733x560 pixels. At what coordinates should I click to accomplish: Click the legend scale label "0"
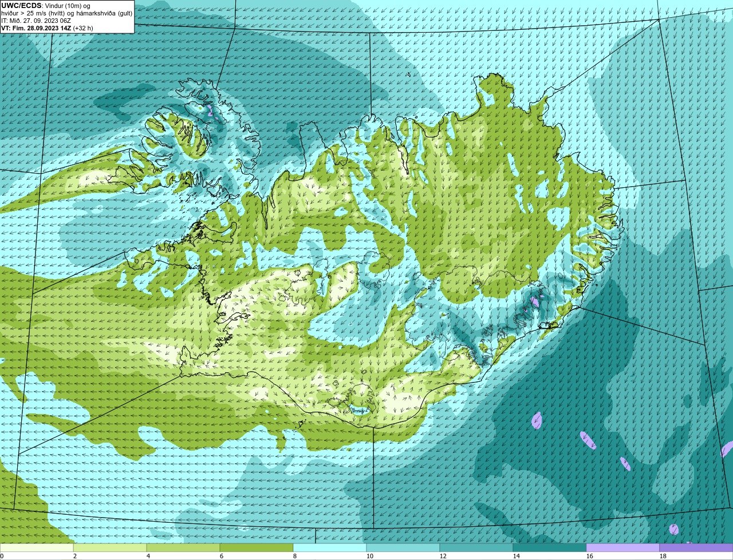coord(2,556)
